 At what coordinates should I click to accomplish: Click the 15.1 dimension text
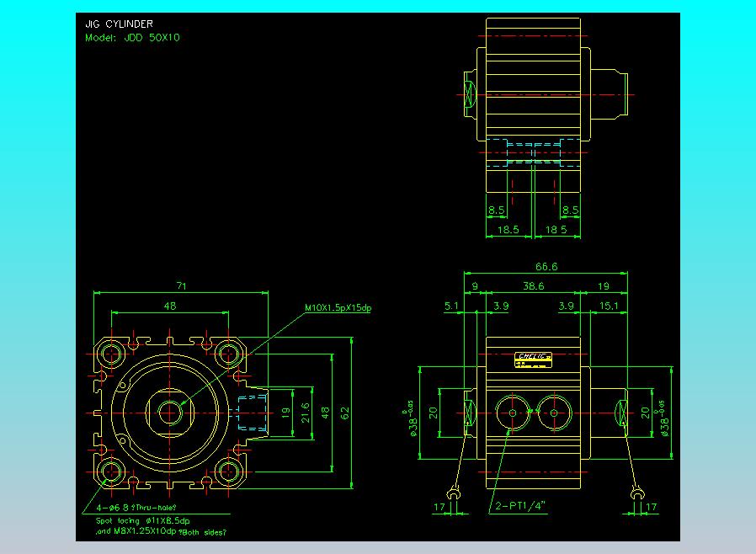(x=609, y=306)
